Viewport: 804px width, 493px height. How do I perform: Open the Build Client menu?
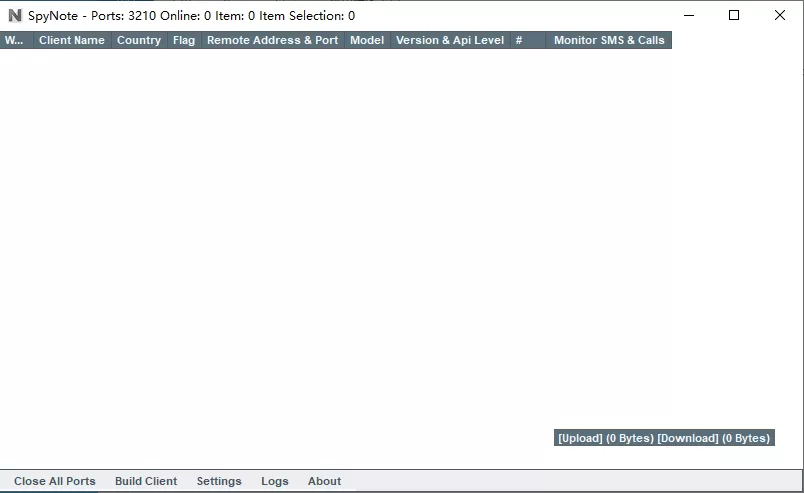pos(146,481)
